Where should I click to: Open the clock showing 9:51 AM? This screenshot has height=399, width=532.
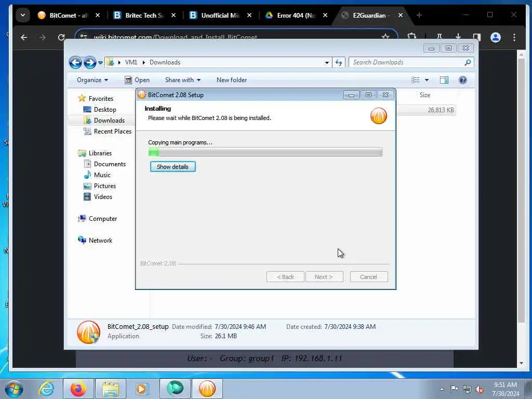(506, 389)
